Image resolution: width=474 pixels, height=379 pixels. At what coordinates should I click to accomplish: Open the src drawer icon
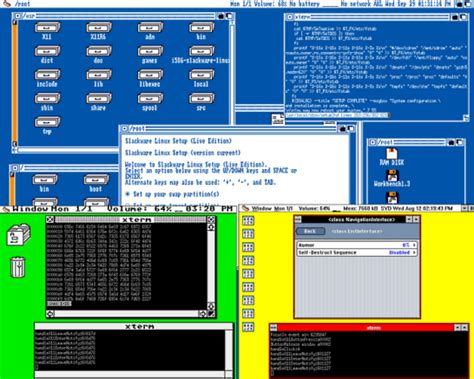point(201,99)
